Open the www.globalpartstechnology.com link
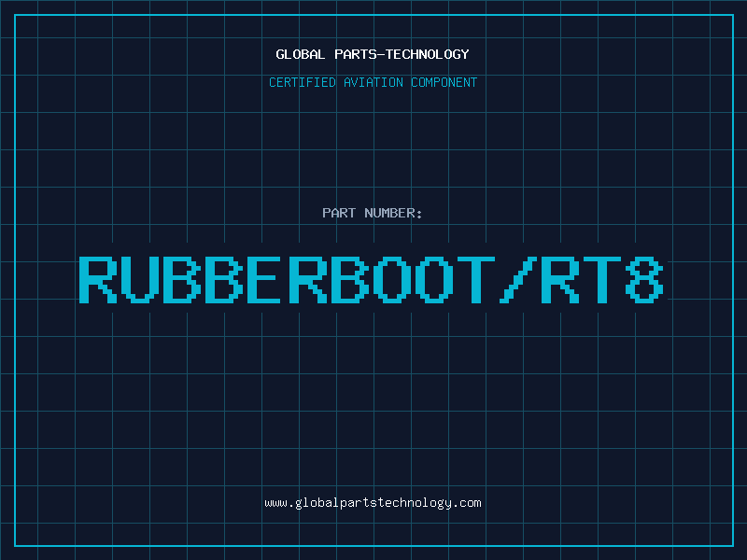Image resolution: width=747 pixels, height=560 pixels. click(x=373, y=503)
